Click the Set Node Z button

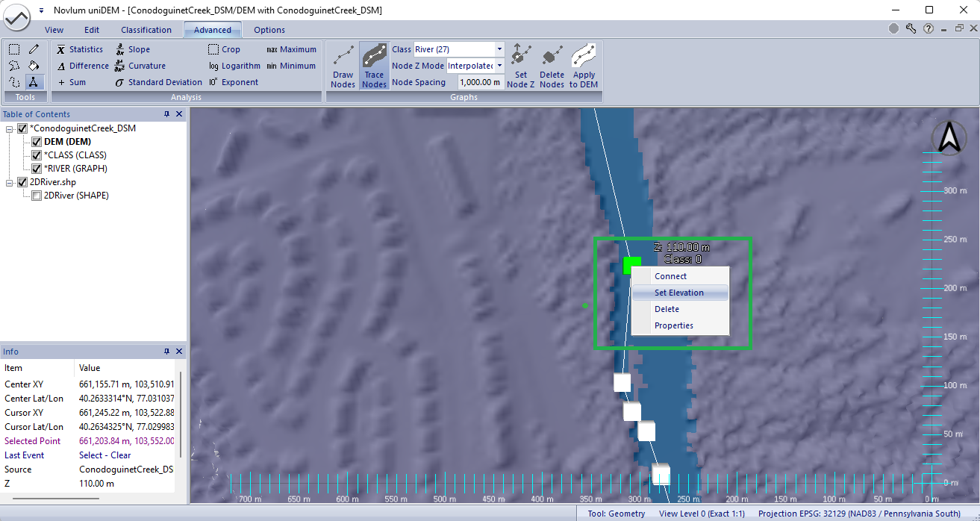point(521,66)
